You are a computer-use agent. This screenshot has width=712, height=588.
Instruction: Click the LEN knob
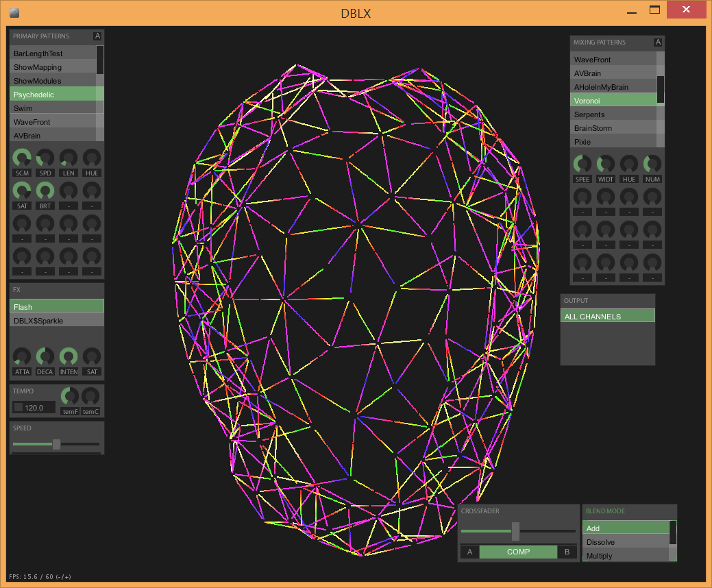tap(69, 158)
